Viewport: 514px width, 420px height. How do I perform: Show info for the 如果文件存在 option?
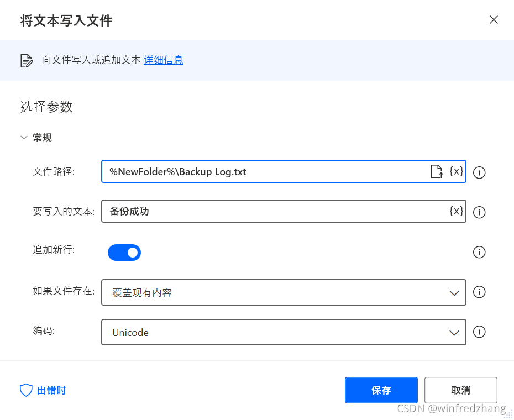tap(479, 292)
